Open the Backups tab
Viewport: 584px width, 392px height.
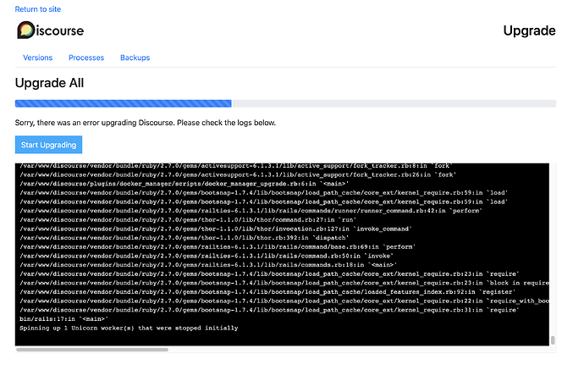point(135,58)
